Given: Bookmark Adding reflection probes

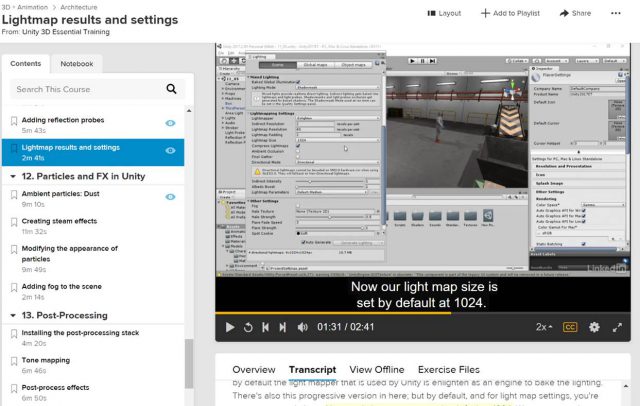Looking at the screenshot, I should (x=14, y=121).
